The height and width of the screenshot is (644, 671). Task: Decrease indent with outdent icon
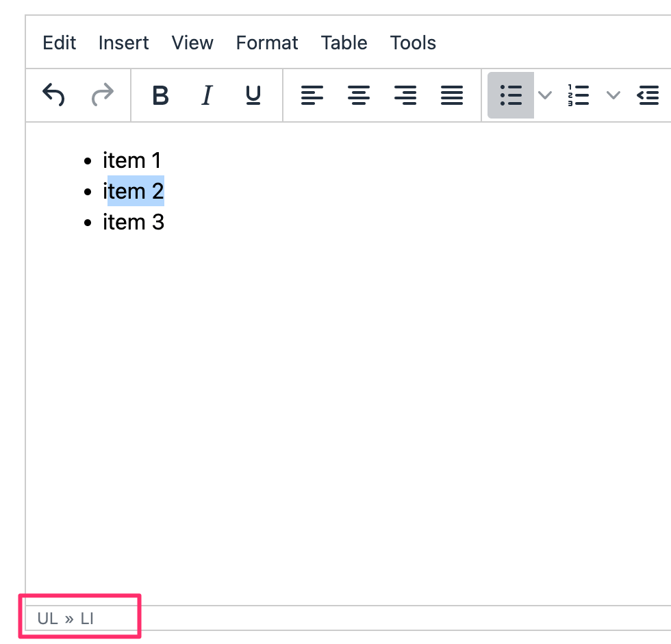(x=648, y=95)
